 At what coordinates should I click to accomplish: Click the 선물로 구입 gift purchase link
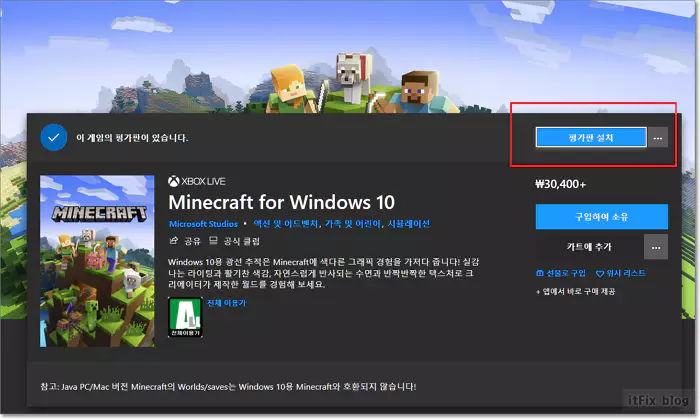click(561, 273)
